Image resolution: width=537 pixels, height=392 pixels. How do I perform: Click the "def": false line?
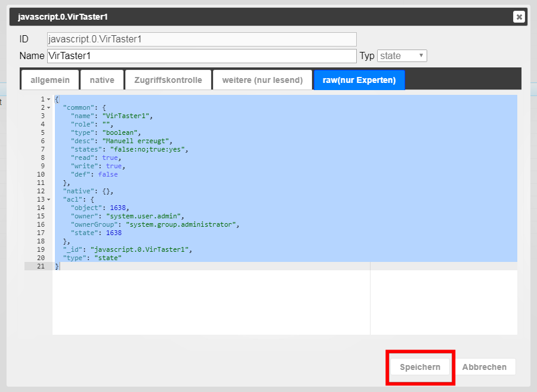tap(94, 174)
